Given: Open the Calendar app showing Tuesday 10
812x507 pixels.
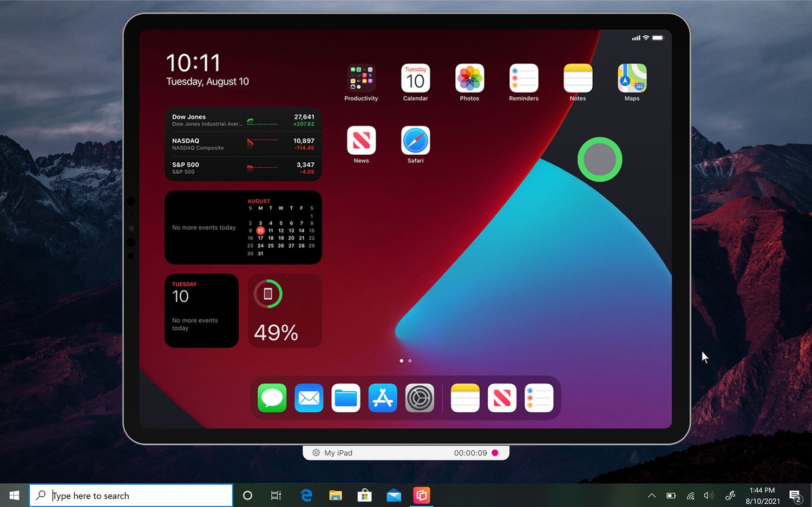Looking at the screenshot, I should pyautogui.click(x=415, y=78).
